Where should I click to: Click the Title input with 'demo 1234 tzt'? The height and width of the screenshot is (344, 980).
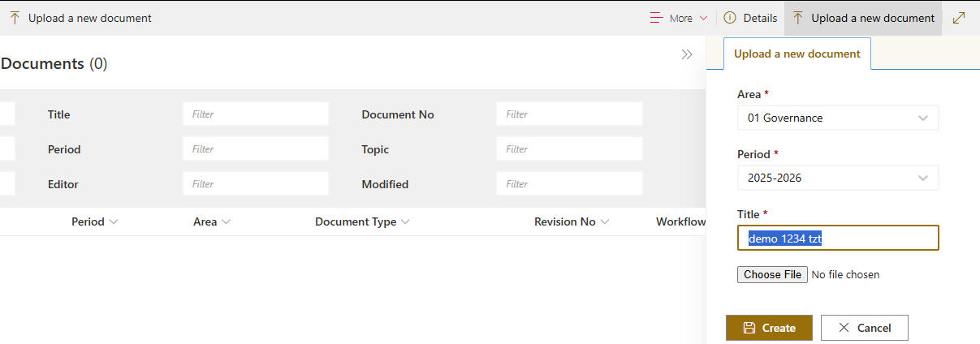click(x=838, y=238)
